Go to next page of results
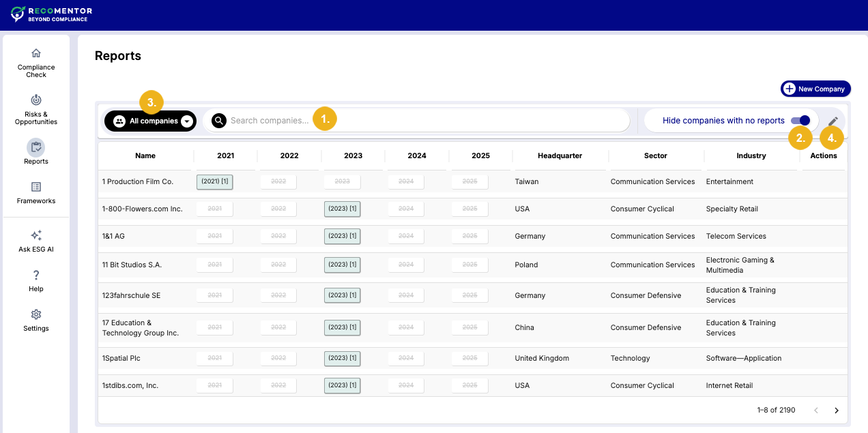Image resolution: width=868 pixels, height=433 pixels. [837, 410]
